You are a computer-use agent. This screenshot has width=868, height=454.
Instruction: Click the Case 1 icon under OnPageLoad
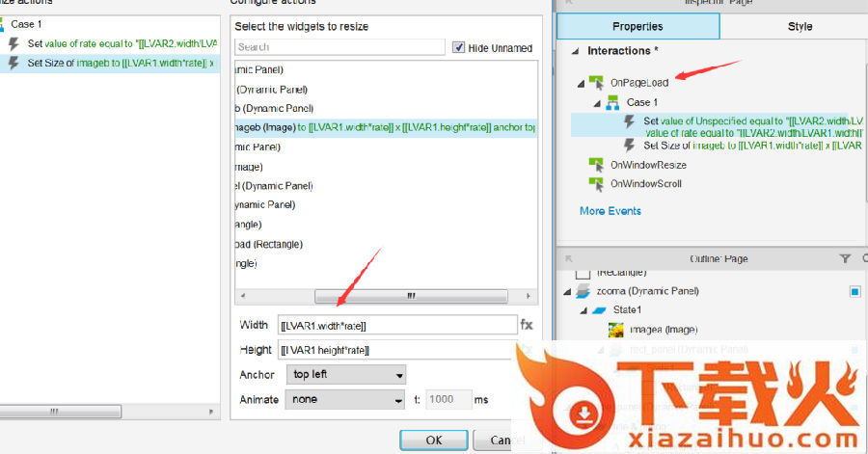tap(612, 102)
